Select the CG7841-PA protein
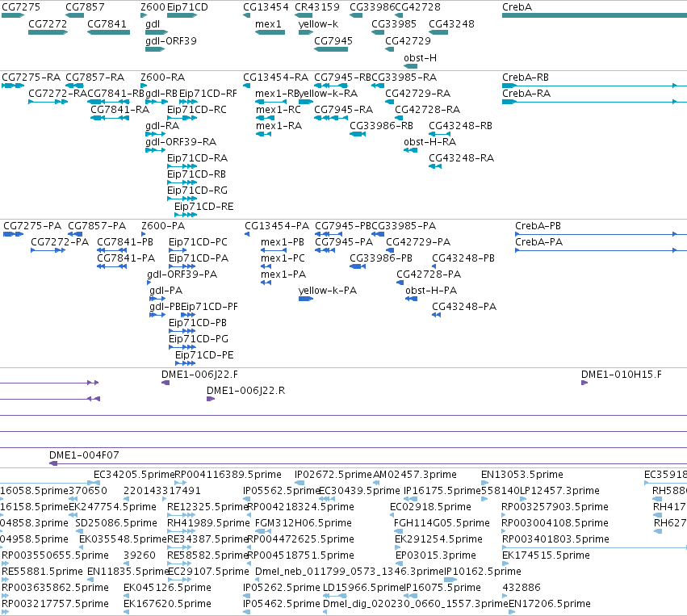This screenshot has height=616, width=687. click(111, 266)
